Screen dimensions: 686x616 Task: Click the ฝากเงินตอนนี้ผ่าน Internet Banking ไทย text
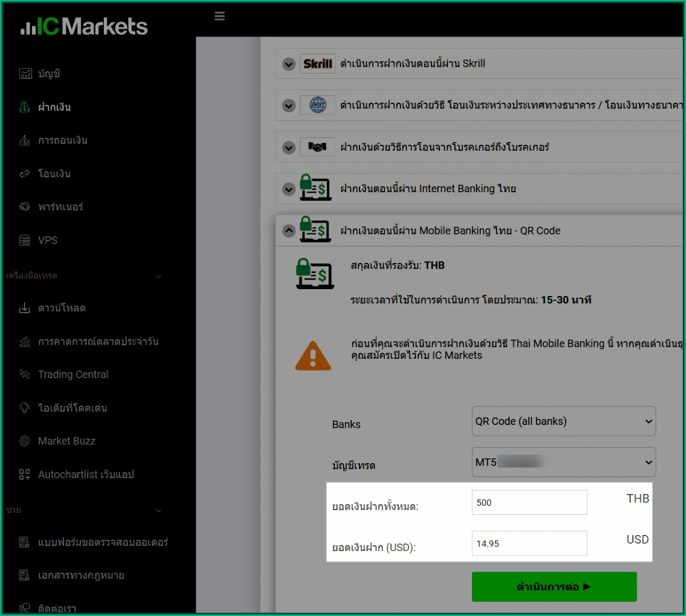tap(428, 189)
